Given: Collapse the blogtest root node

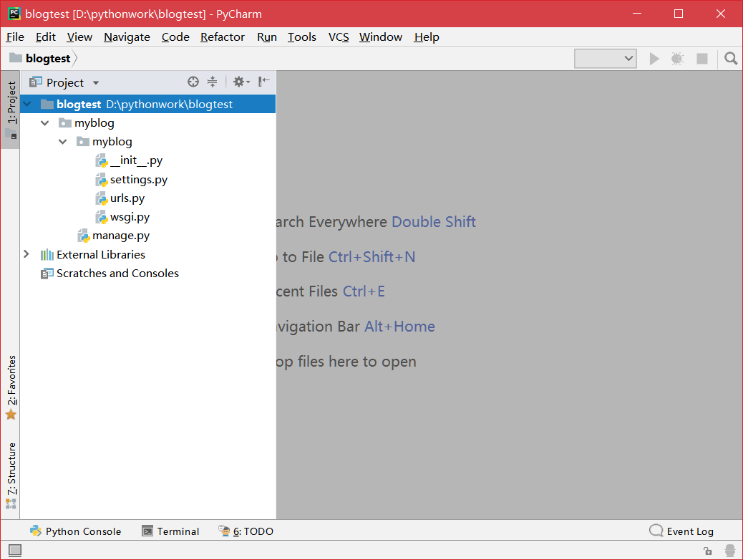Looking at the screenshot, I should tap(27, 105).
